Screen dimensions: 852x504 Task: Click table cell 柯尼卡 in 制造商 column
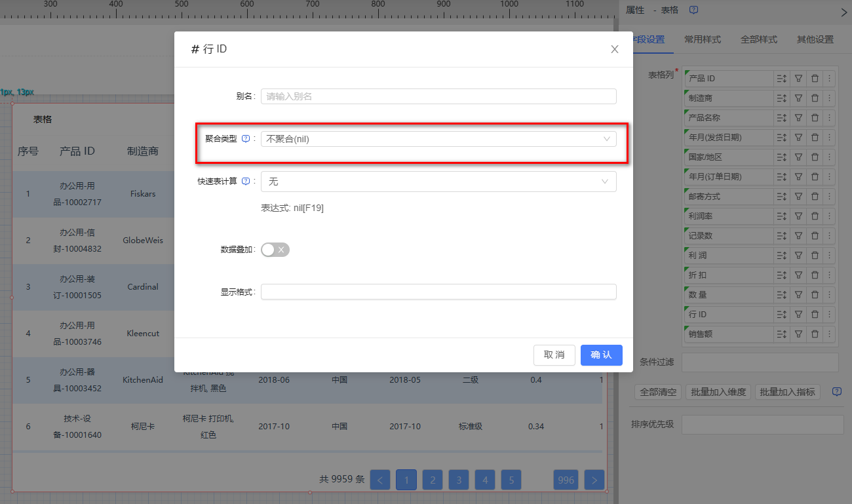point(143,427)
